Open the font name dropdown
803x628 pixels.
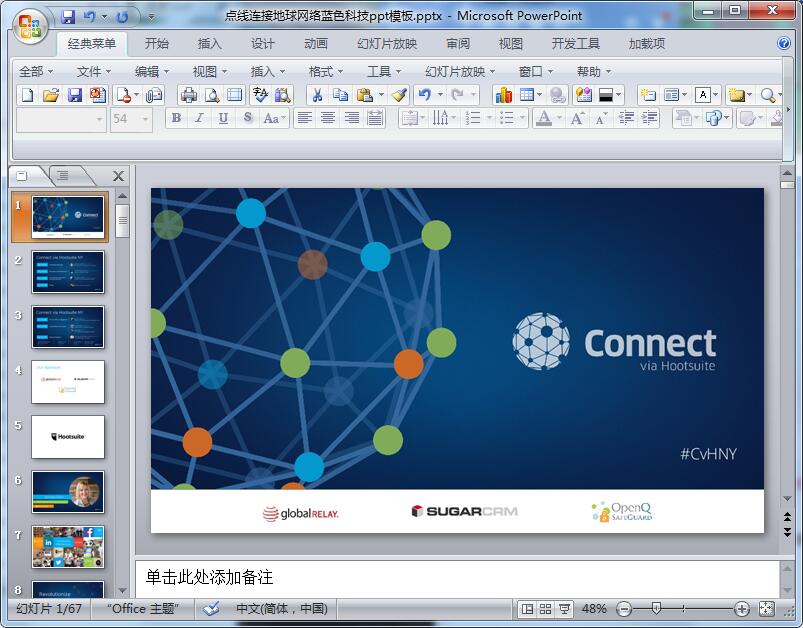(99, 119)
